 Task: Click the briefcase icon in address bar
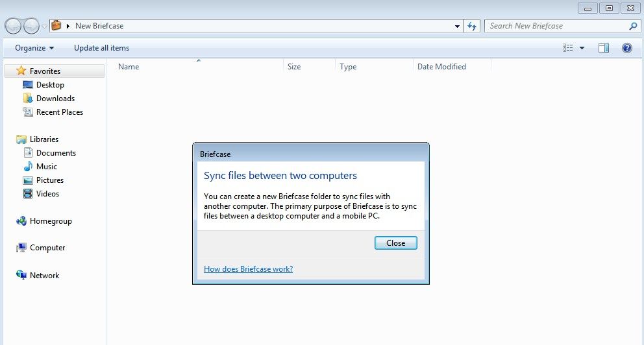coord(56,26)
